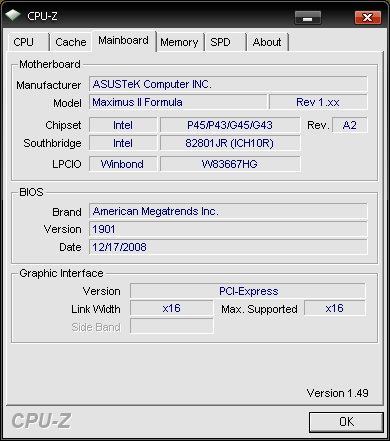Click the CPU-Z diamond icon in title bar
Viewport: 390px width, 441px height.
[x=13, y=16]
